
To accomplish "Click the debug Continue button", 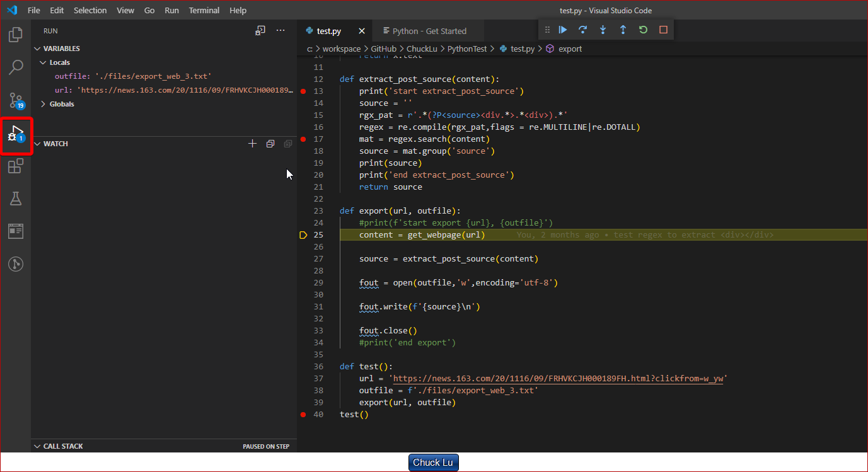I will (x=563, y=30).
